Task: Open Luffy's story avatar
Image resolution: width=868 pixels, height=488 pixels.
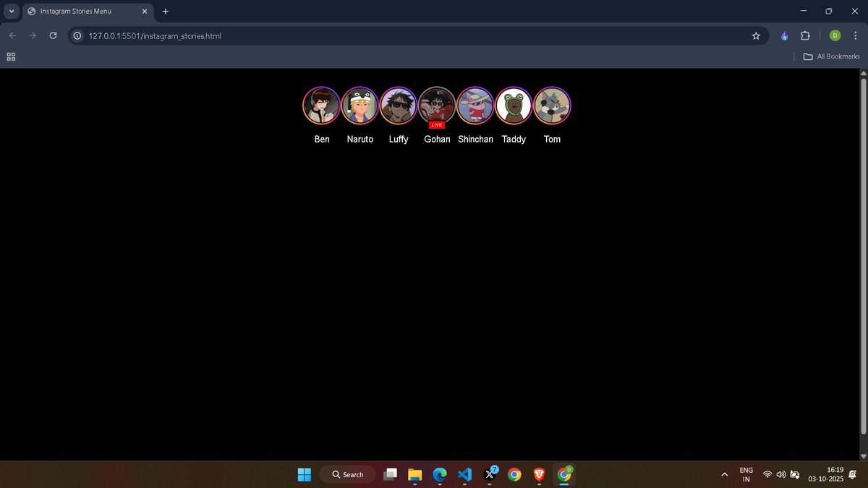Action: pyautogui.click(x=399, y=106)
